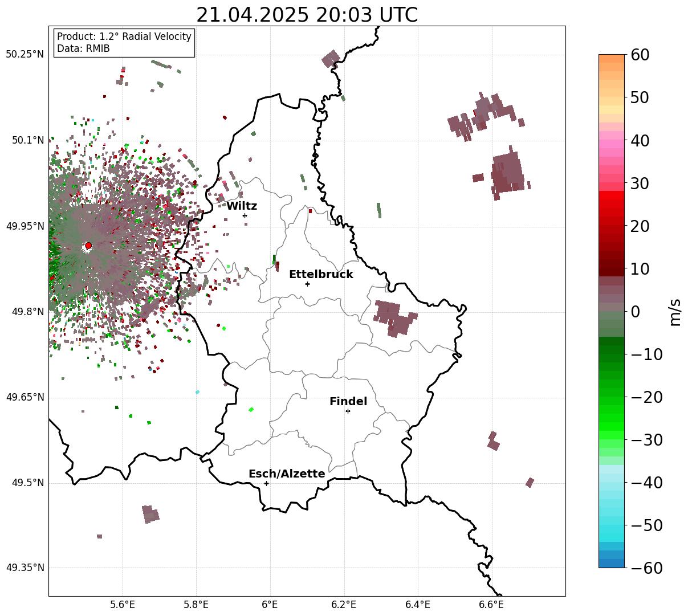688x616 pixels.
Task: Click the colorbar value −30
Action: [646, 440]
